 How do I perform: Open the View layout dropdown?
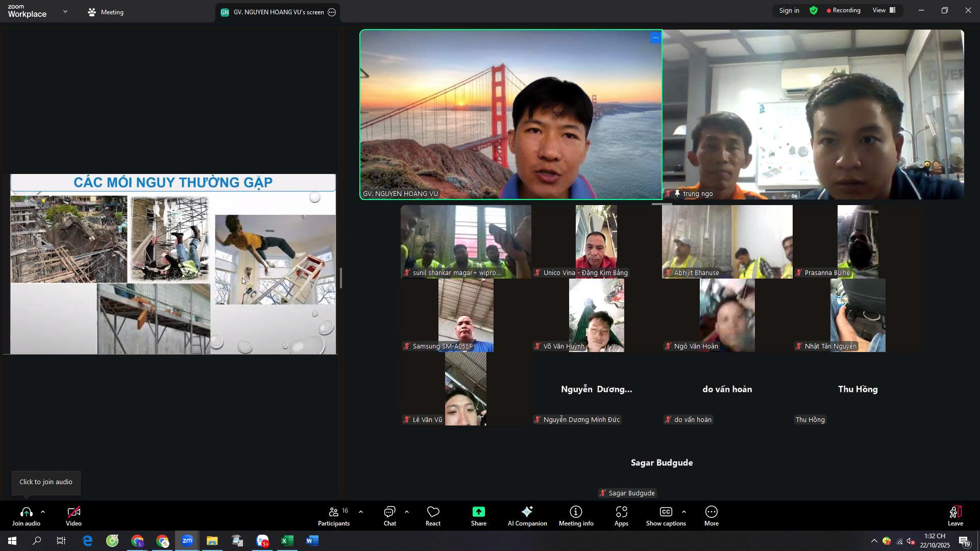885,11
